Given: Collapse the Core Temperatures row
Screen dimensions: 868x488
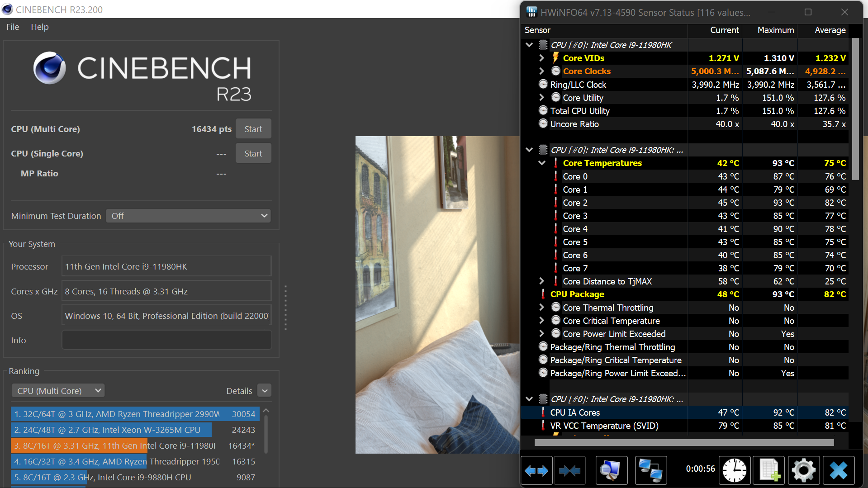Looking at the screenshot, I should point(541,163).
